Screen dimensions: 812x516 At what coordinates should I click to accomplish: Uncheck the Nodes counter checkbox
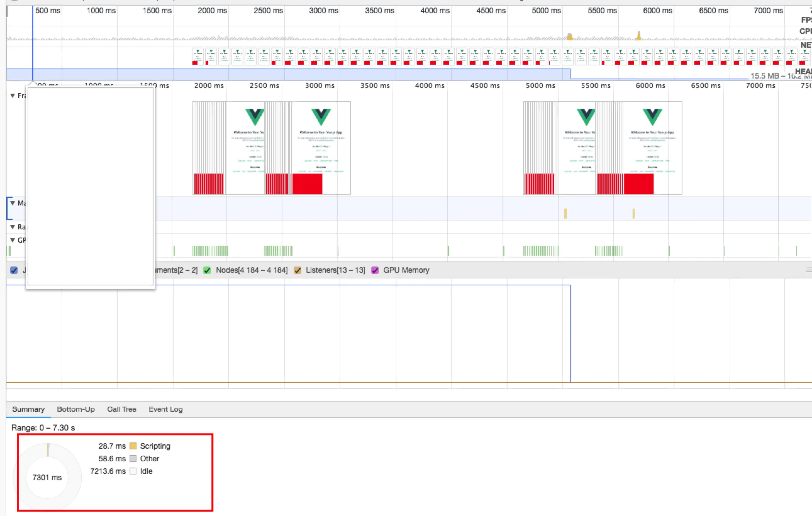pos(207,270)
